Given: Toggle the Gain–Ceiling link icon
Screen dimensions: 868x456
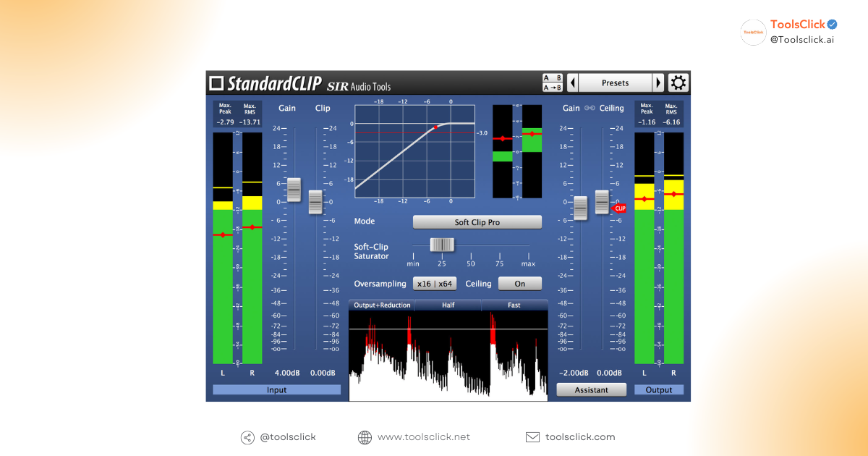Looking at the screenshot, I should point(590,108).
